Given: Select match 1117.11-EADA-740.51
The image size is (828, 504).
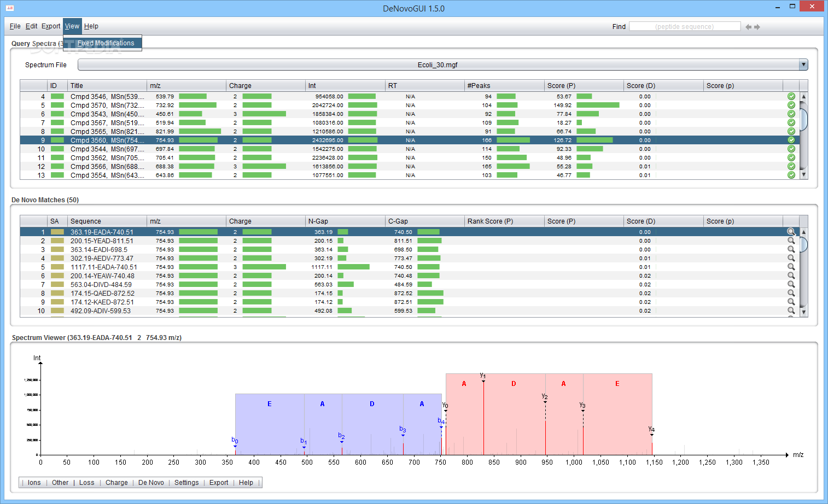Looking at the screenshot, I should [x=410, y=267].
